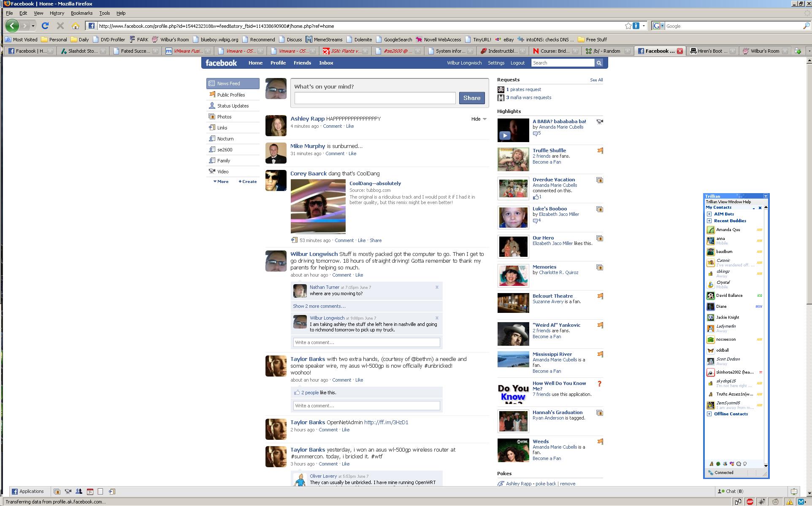Click the red question mark application icon

(x=599, y=384)
